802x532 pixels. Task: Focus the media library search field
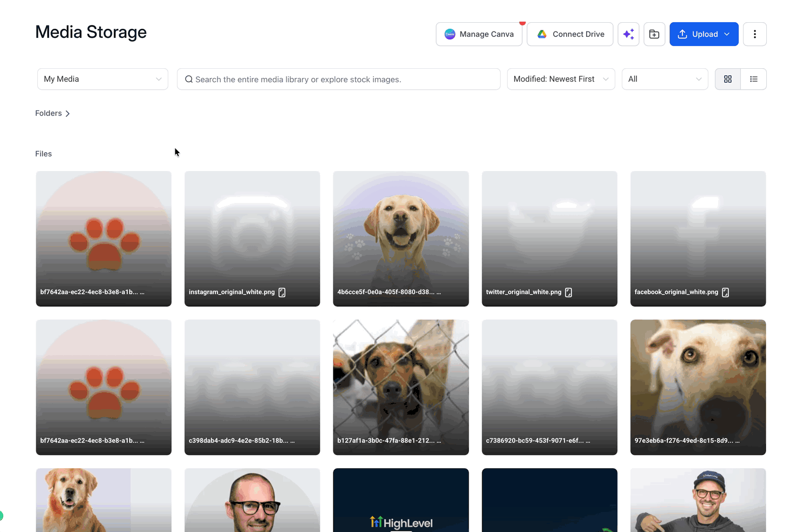coord(338,79)
